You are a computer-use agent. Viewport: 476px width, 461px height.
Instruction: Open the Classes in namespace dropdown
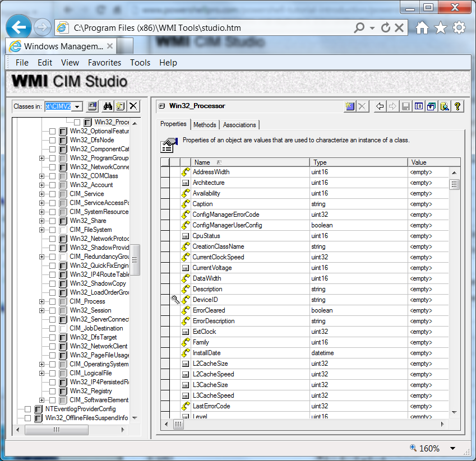click(x=77, y=106)
